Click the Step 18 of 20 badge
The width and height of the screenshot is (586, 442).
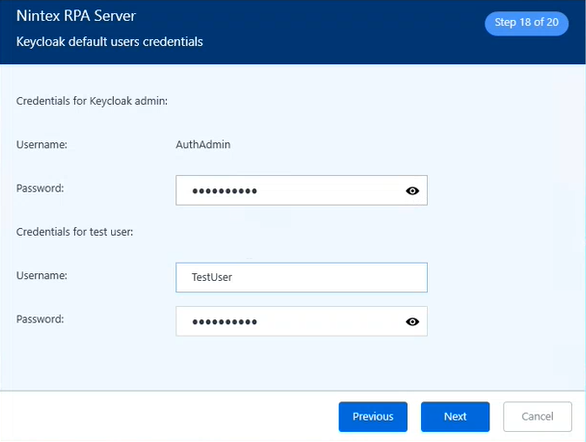point(527,23)
